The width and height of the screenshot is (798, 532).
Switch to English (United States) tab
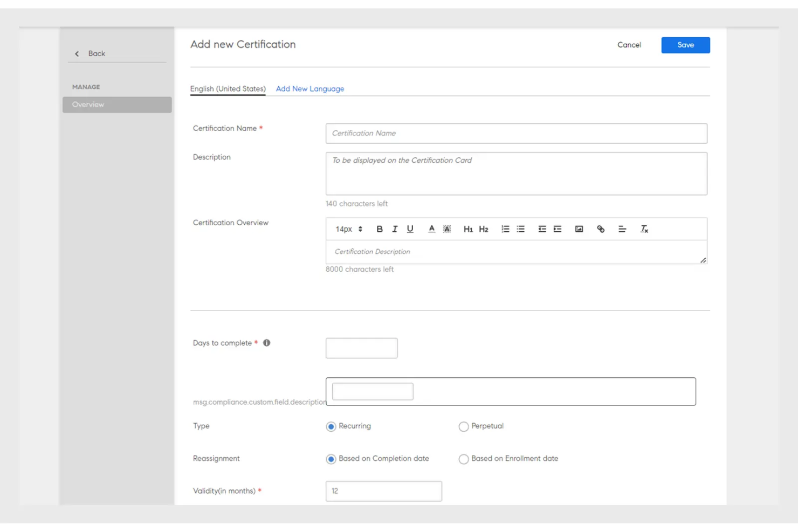point(228,88)
